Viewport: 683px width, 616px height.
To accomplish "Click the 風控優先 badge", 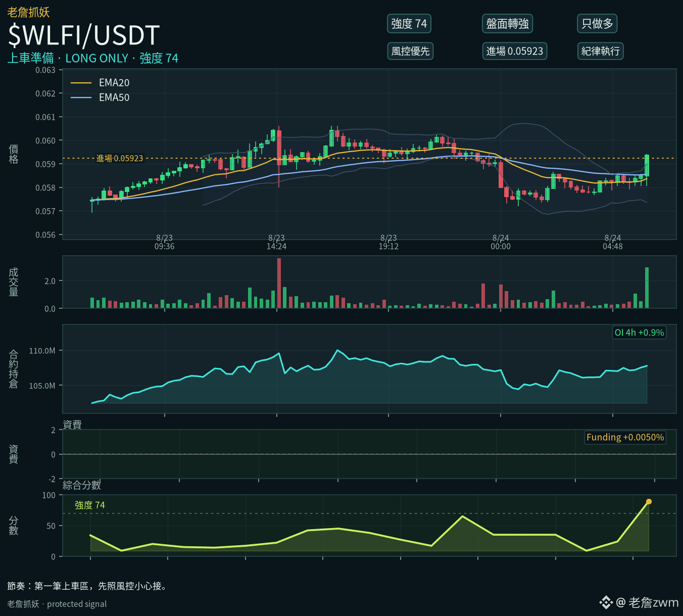I will [x=410, y=51].
